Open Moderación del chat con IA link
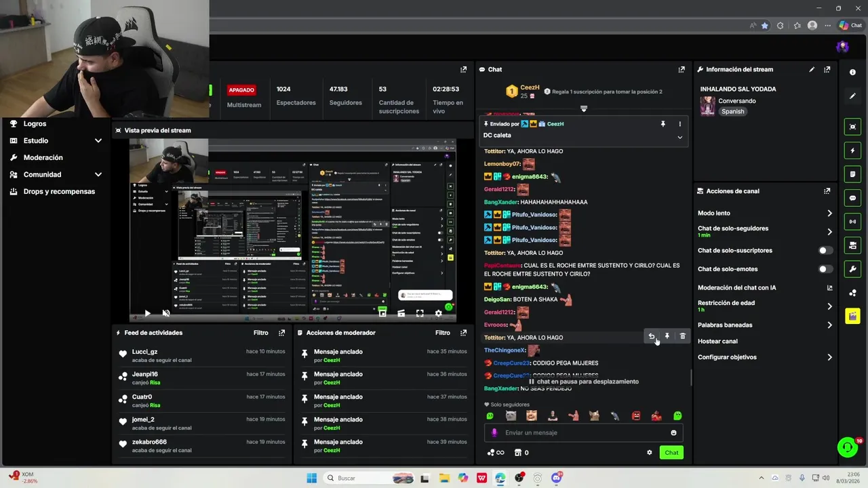 [x=765, y=288]
